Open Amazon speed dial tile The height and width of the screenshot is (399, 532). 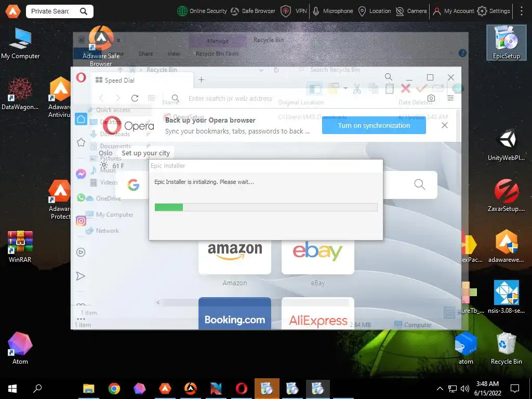point(235,257)
